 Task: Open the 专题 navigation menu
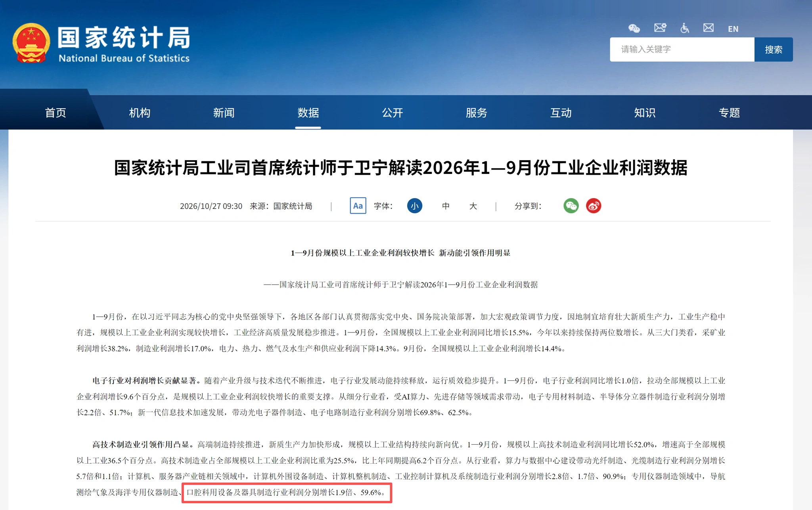729,113
